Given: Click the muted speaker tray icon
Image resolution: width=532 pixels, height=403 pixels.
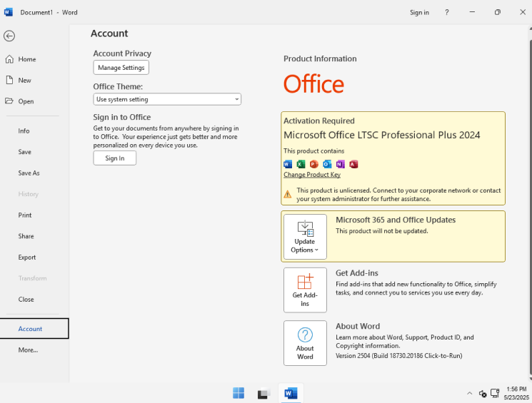Looking at the screenshot, I should click(483, 394).
